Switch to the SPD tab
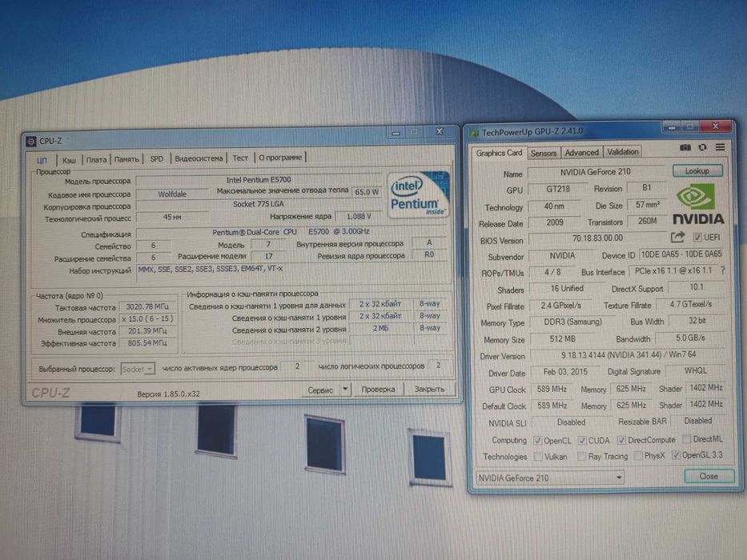The height and width of the screenshot is (560, 747). [157, 158]
